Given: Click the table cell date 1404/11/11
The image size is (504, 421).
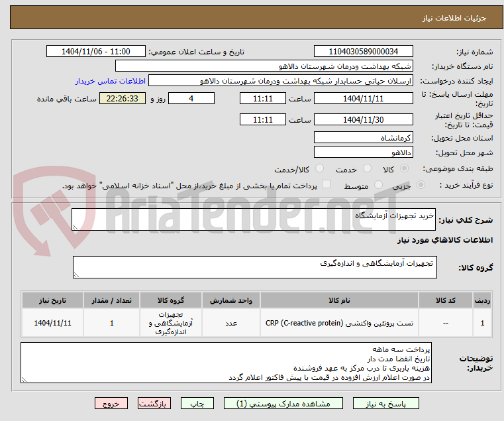Looking at the screenshot, I should (x=52, y=323).
